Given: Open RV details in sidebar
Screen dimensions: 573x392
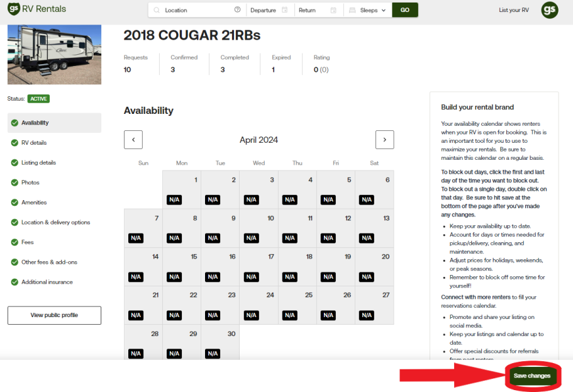Looking at the screenshot, I should point(34,143).
